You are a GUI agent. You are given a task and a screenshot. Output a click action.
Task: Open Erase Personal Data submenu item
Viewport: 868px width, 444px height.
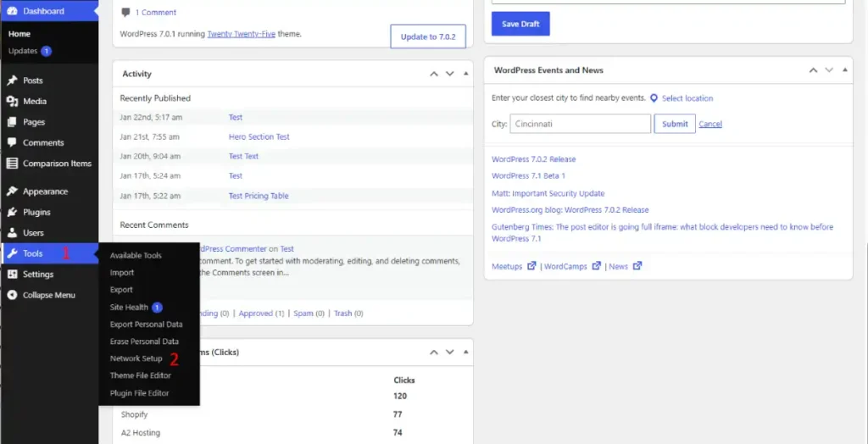coord(144,341)
